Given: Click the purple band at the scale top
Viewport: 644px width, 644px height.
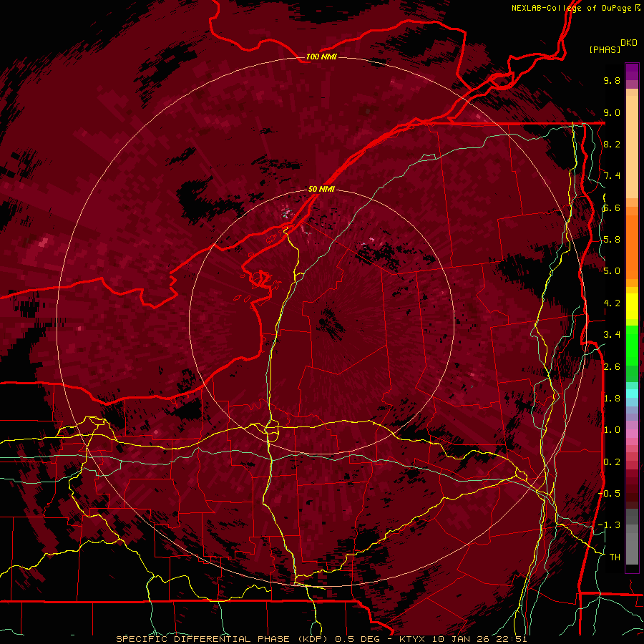Looking at the screenshot, I should coord(632,72).
